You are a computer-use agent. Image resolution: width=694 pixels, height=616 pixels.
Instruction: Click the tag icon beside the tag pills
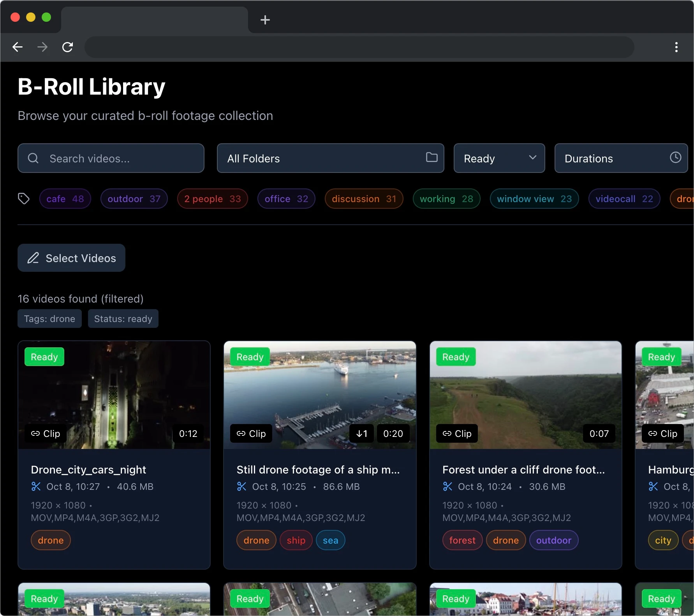(x=23, y=199)
